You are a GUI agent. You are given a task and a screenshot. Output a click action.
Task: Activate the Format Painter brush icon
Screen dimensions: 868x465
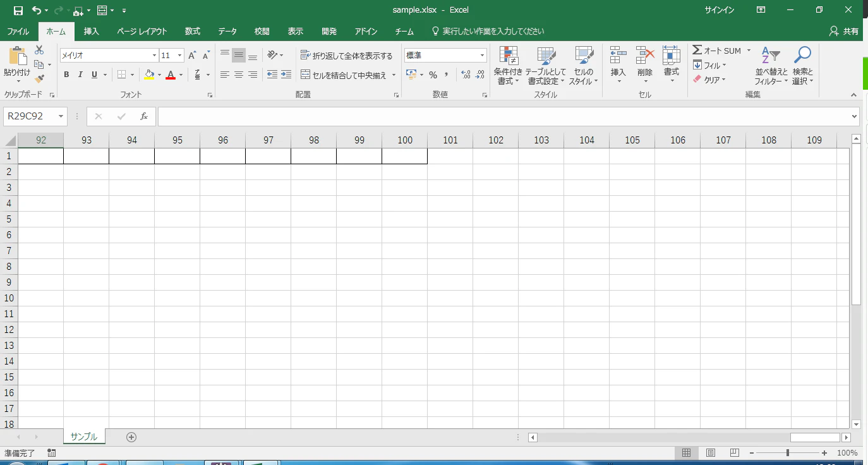click(x=39, y=79)
